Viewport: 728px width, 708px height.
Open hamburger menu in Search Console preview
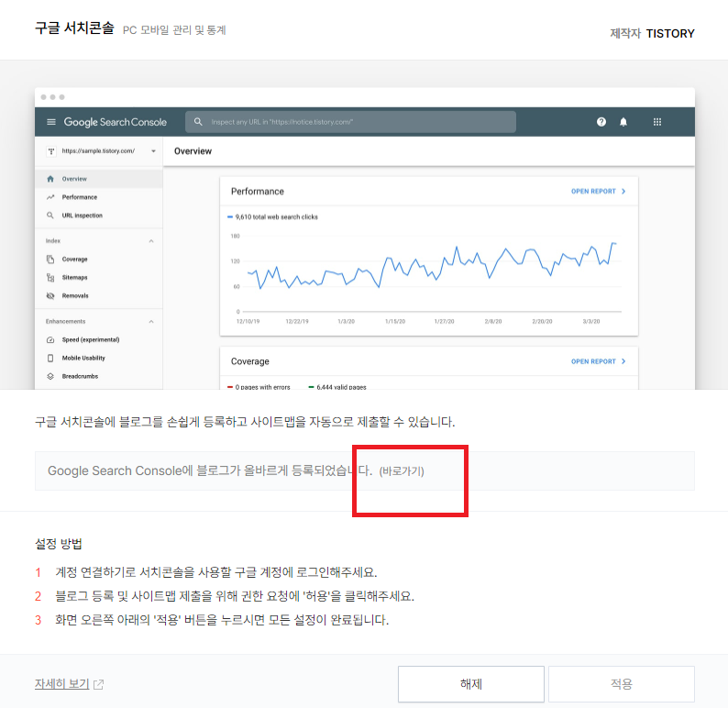coord(51,122)
